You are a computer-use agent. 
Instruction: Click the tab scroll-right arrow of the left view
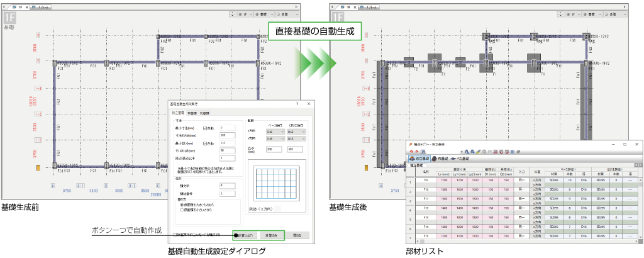click(297, 8)
